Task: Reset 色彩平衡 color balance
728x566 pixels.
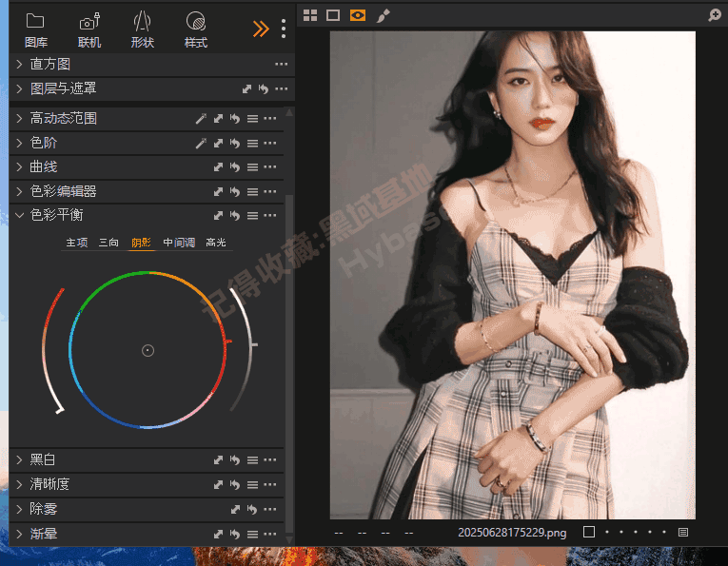Action: [x=235, y=215]
